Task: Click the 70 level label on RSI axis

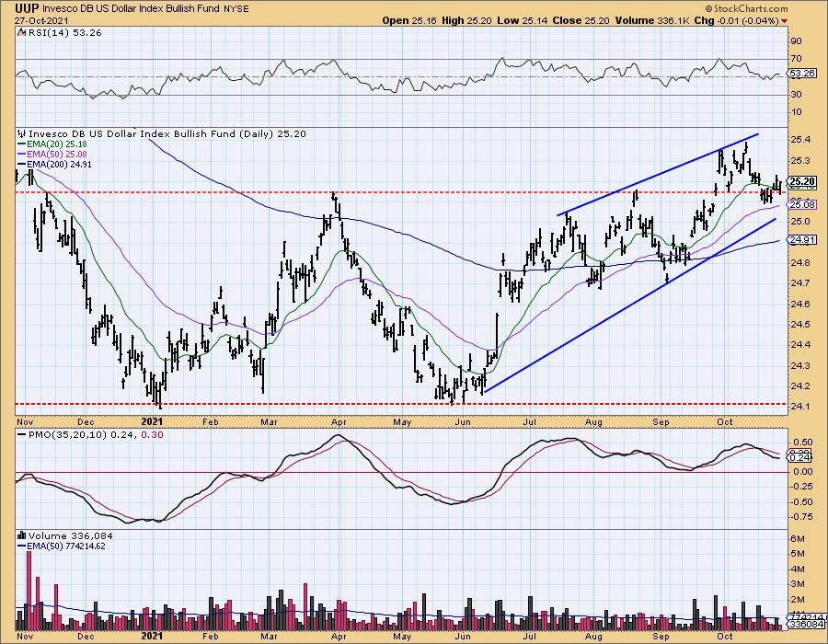Action: click(796, 59)
